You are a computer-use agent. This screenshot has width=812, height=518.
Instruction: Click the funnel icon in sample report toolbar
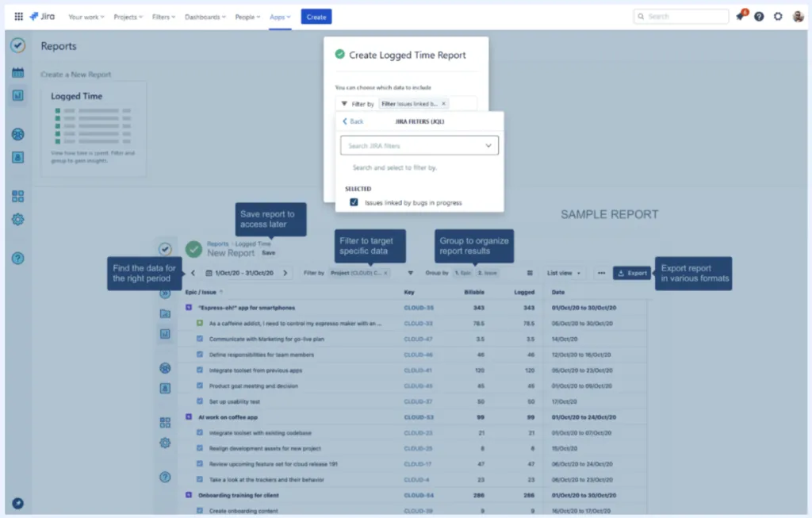[410, 273]
